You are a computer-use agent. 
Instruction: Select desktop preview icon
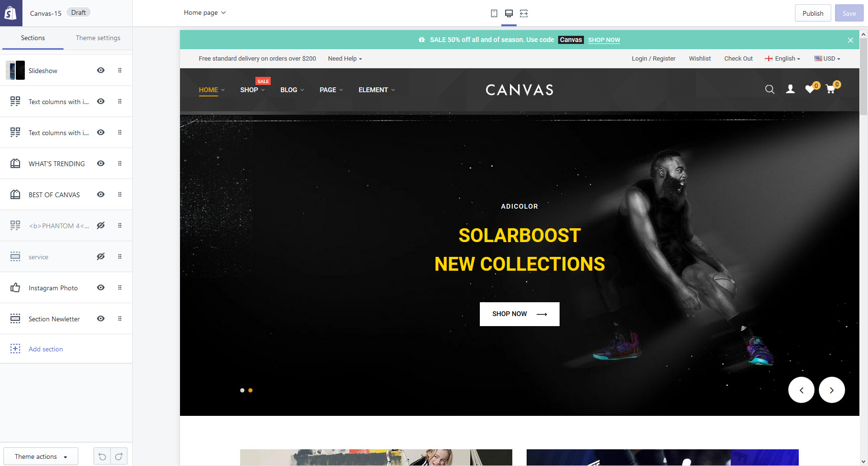(x=509, y=13)
